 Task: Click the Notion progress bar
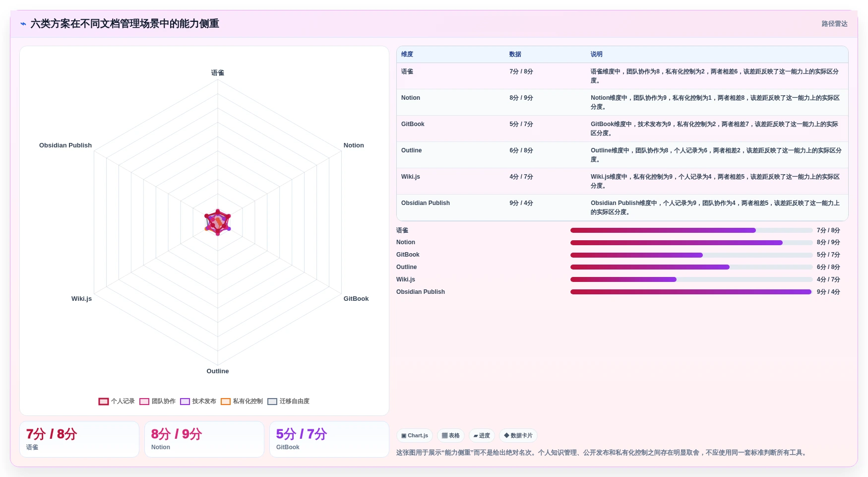(691, 243)
